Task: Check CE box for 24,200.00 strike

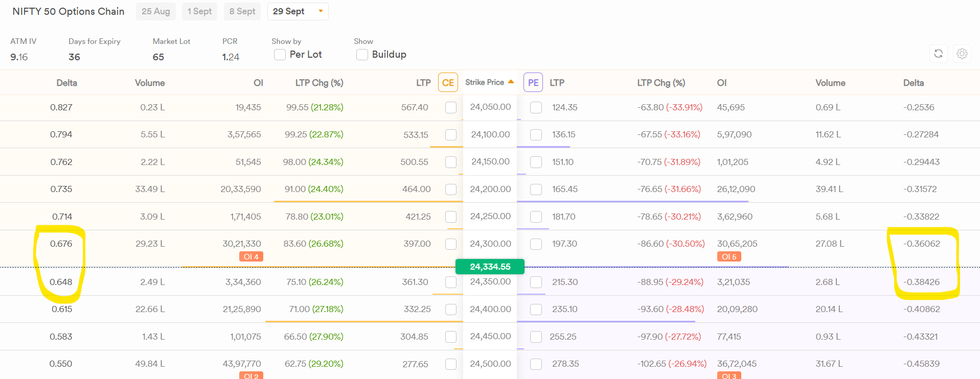Action: point(451,189)
